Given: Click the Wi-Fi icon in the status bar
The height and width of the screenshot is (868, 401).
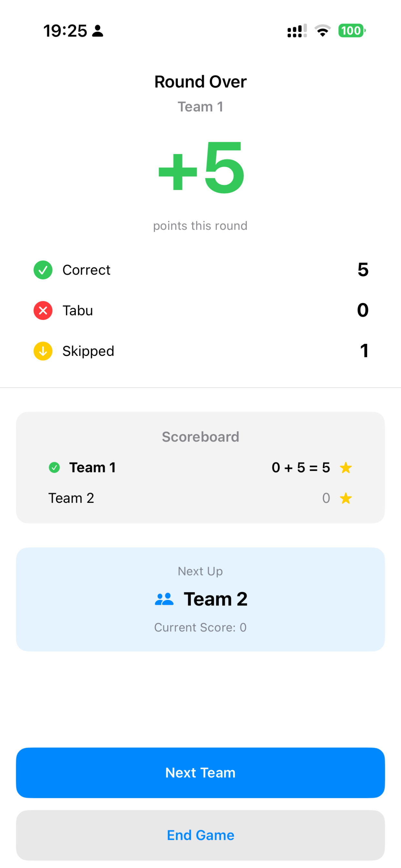Looking at the screenshot, I should pos(322,31).
